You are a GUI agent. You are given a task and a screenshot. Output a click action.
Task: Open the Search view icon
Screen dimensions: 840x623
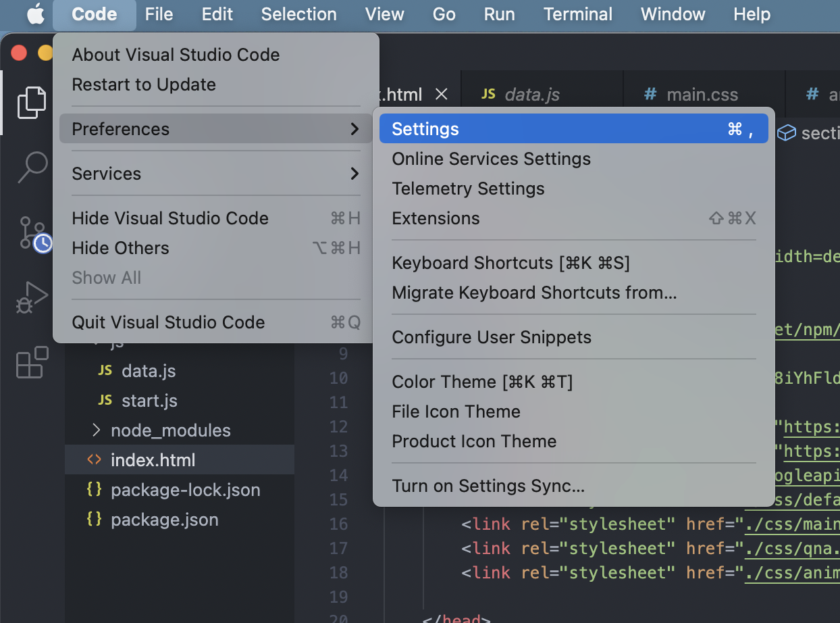32,167
